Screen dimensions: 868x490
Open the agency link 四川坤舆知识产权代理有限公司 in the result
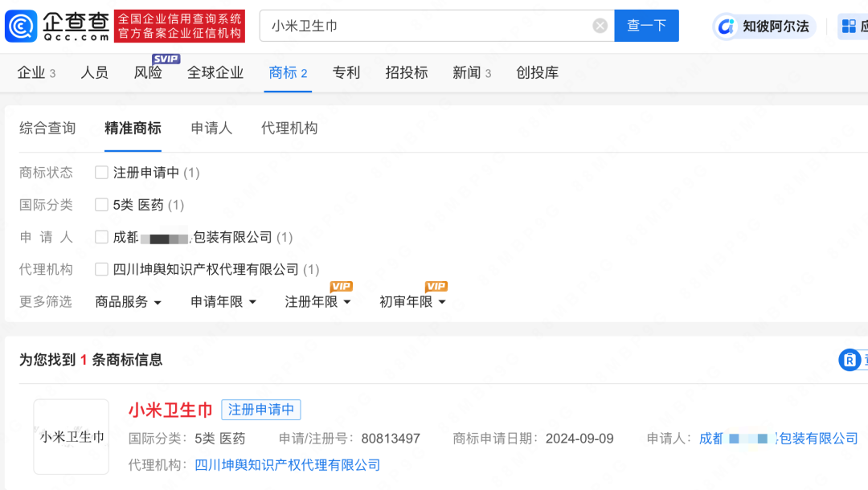point(287,465)
